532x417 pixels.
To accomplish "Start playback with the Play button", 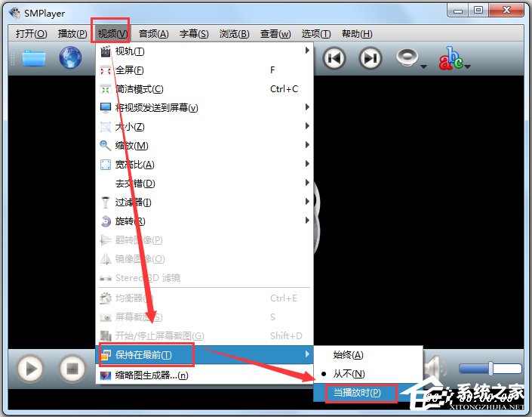I will (30, 369).
